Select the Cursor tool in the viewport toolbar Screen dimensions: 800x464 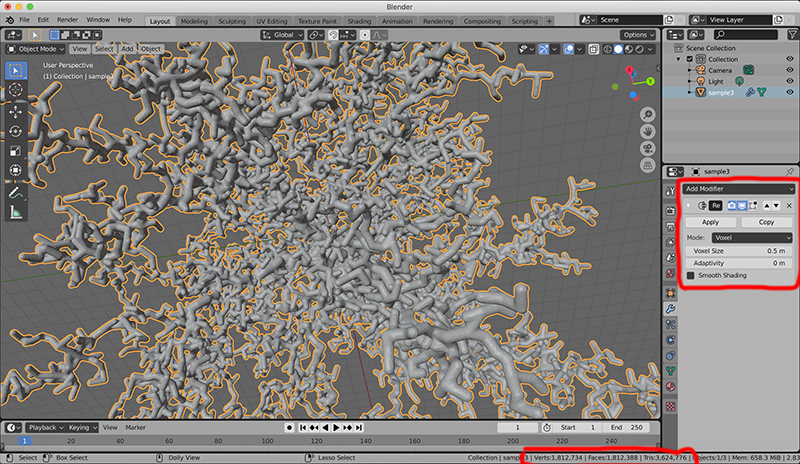(16, 91)
